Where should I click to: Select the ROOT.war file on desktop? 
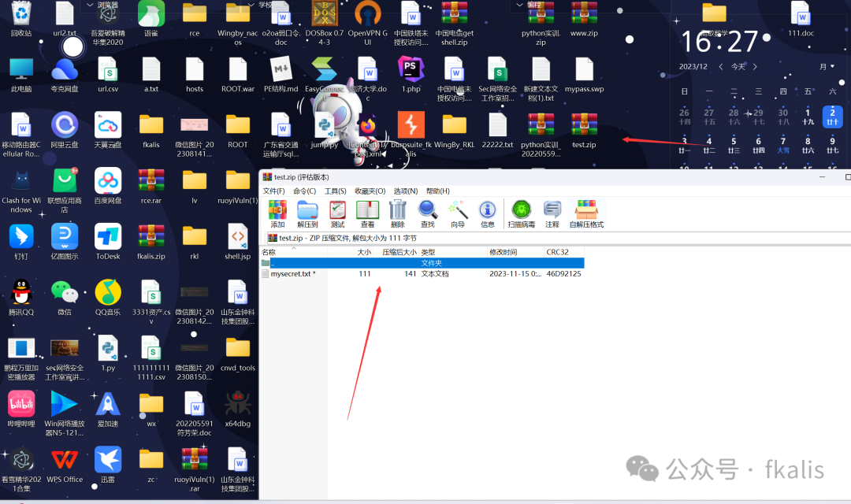(x=238, y=75)
